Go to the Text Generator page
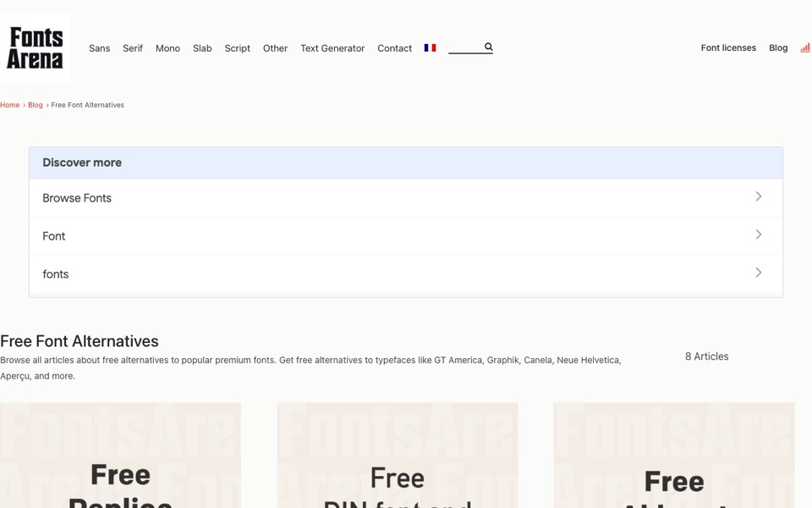 click(332, 48)
